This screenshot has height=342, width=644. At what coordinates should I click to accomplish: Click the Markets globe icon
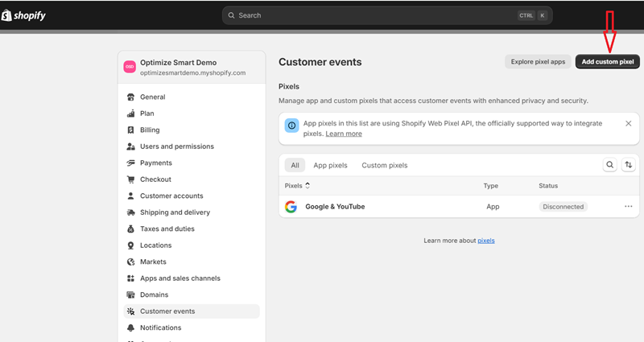pyautogui.click(x=130, y=262)
